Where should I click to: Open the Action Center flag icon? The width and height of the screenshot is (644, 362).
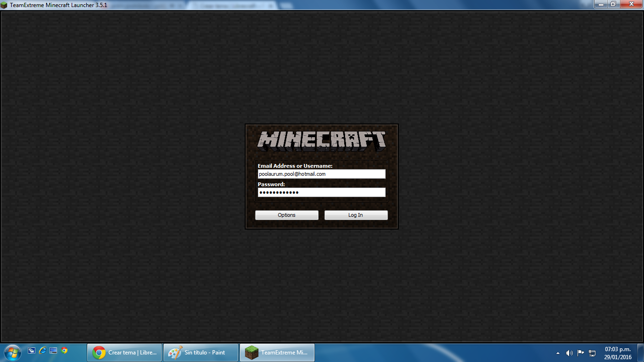coord(581,353)
